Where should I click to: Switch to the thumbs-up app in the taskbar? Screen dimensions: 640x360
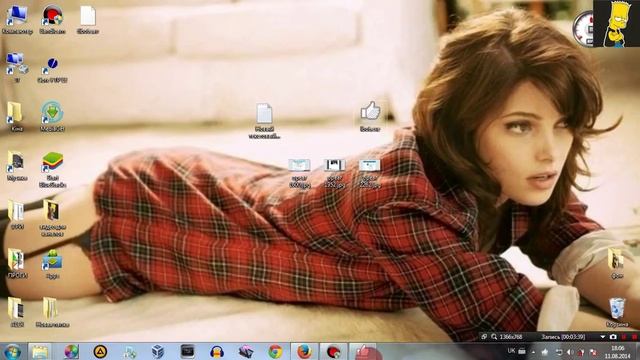tap(363, 351)
